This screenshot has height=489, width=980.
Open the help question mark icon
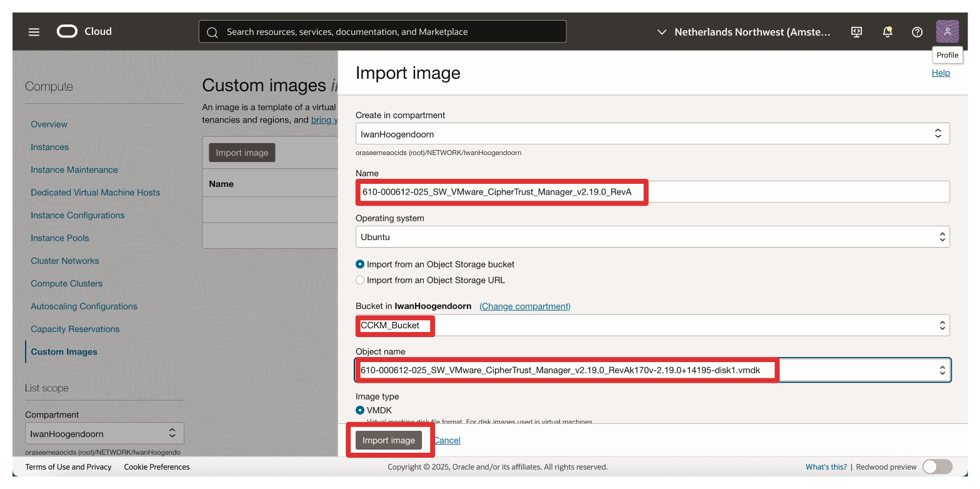(917, 32)
